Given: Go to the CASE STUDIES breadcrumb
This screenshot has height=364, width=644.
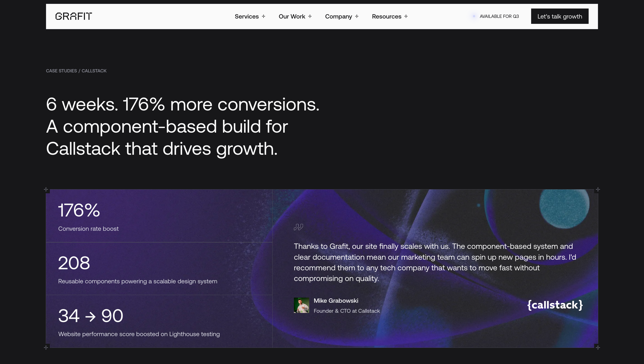Looking at the screenshot, I should coord(61,71).
